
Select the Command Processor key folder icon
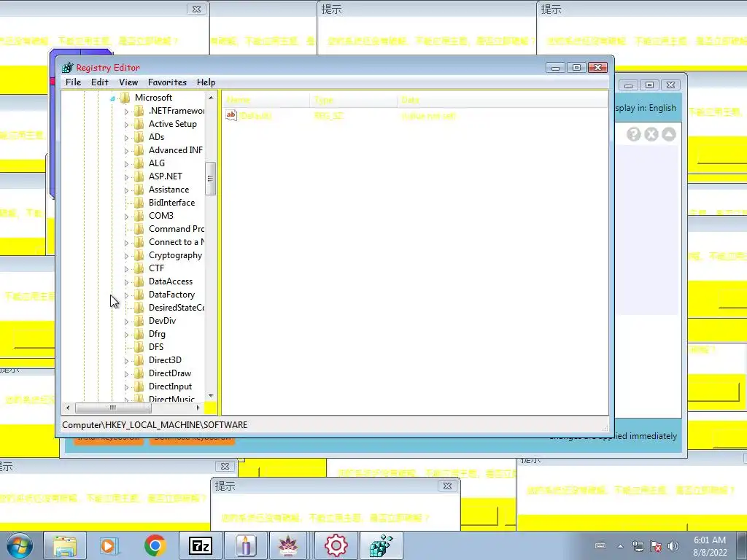click(139, 228)
